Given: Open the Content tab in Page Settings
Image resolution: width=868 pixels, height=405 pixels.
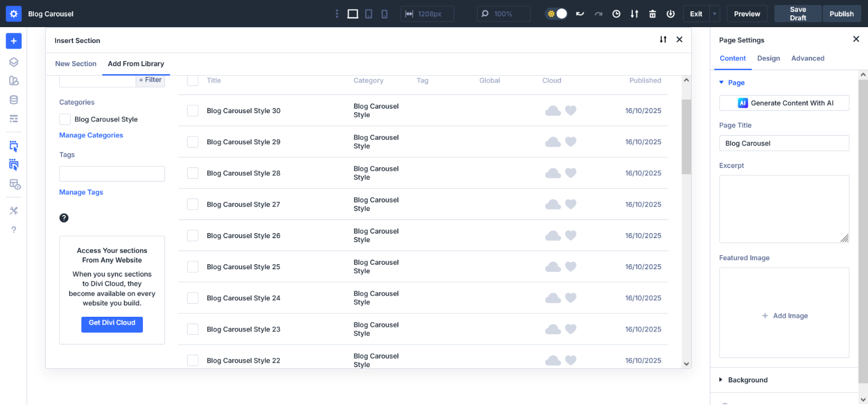Looking at the screenshot, I should click(733, 58).
